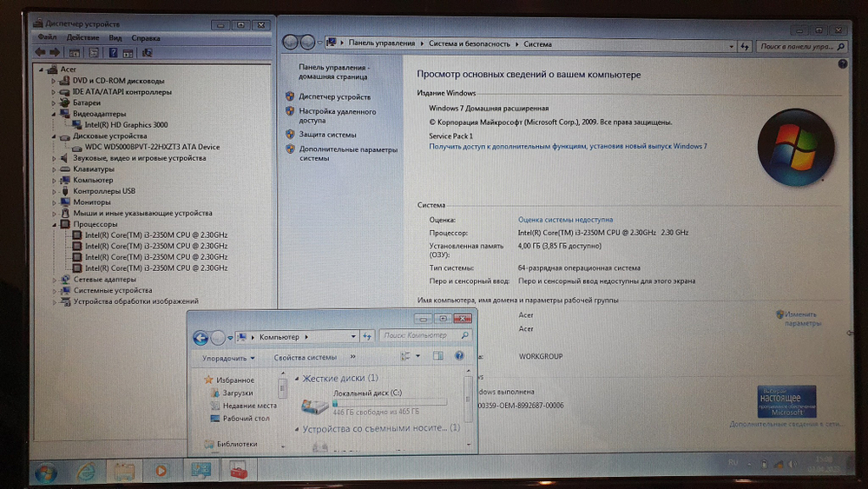The width and height of the screenshot is (868, 489).
Task: Click back arrow in Компьютер explorer window
Action: [x=201, y=337]
